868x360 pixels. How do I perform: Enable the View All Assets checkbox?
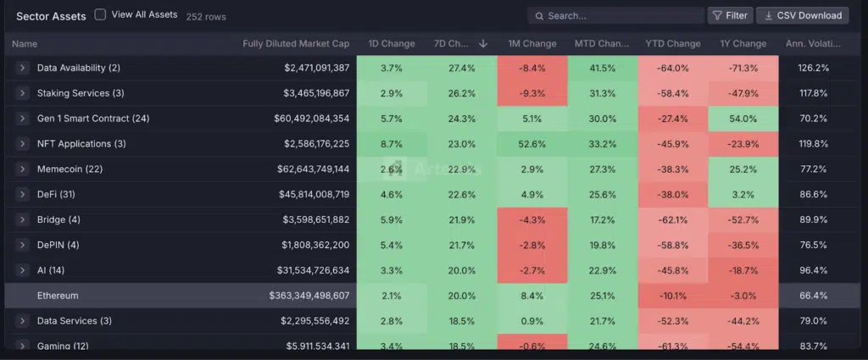[101, 15]
